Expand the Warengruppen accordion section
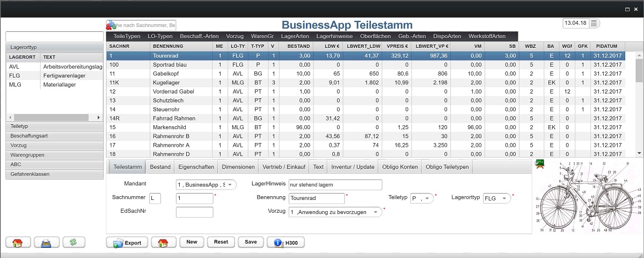Image resolution: width=644 pixels, height=258 pixels. tap(54, 155)
